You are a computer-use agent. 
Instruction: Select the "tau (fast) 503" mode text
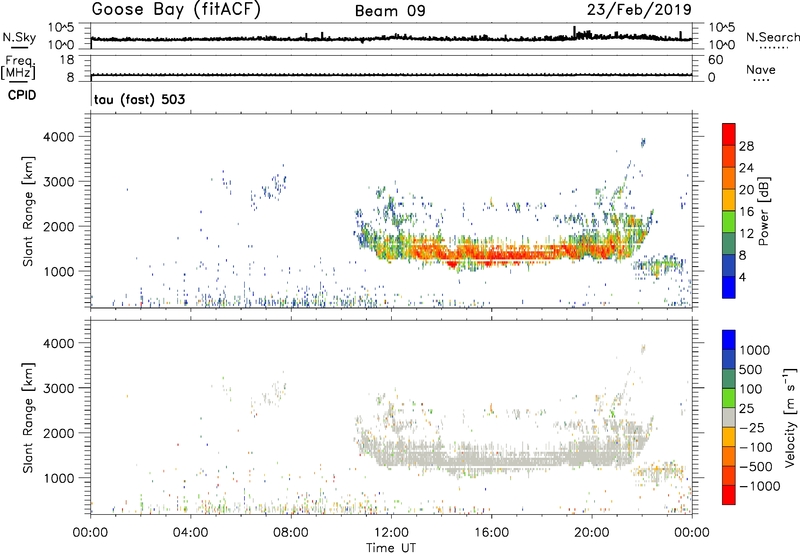click(x=140, y=99)
